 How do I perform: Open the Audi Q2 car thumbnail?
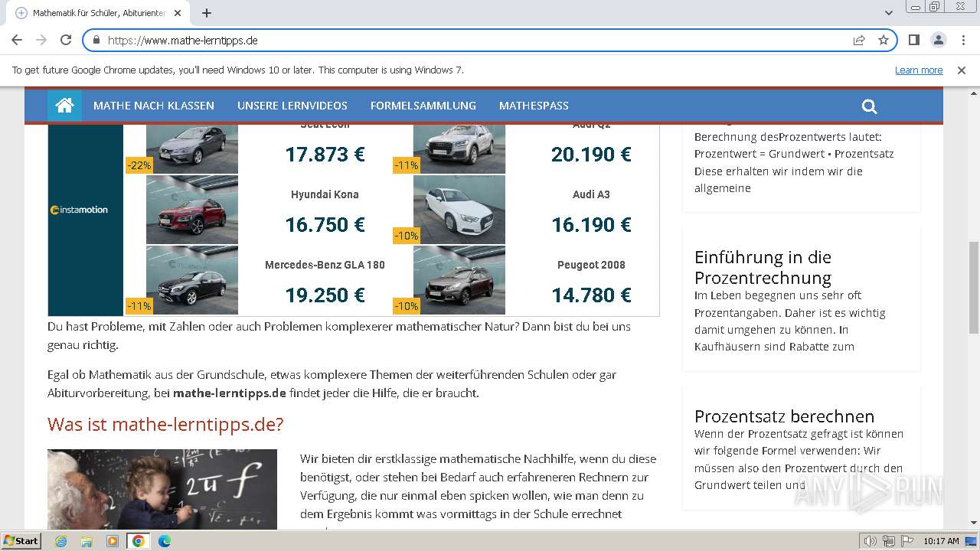[x=459, y=148]
